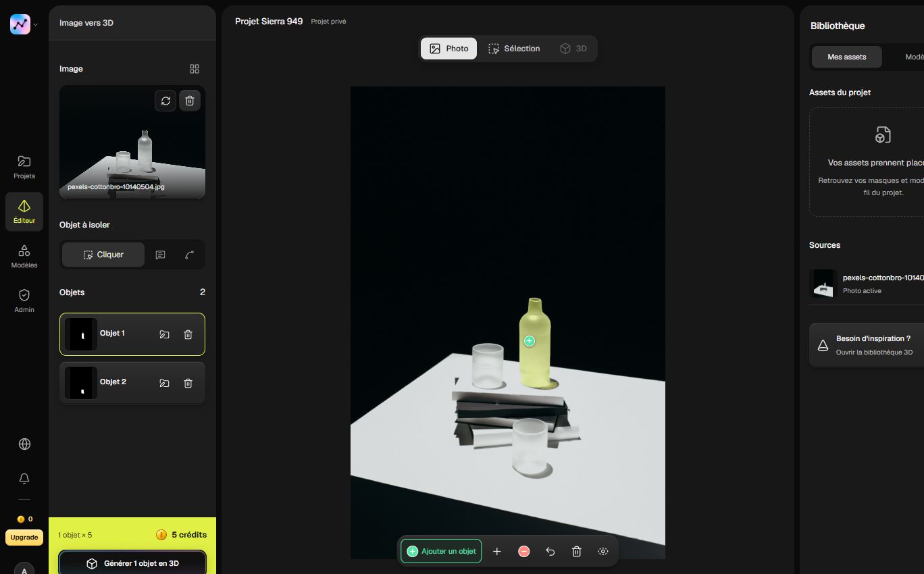The height and width of the screenshot is (574, 924).
Task: Switch to the Photo tab
Action: coord(448,49)
